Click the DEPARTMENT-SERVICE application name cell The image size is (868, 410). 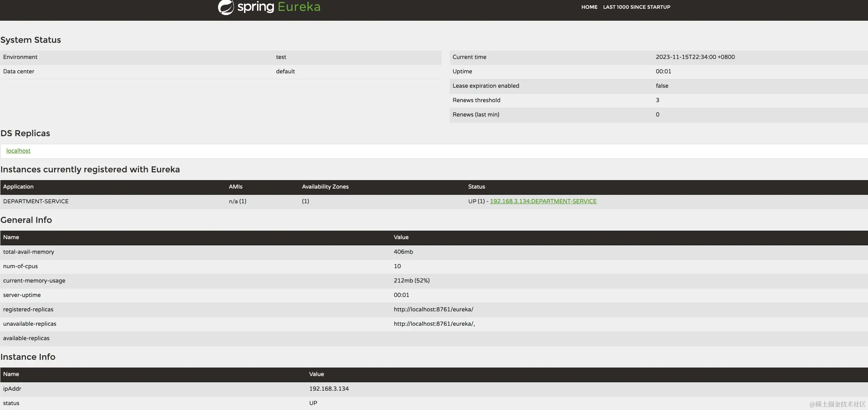click(x=36, y=201)
